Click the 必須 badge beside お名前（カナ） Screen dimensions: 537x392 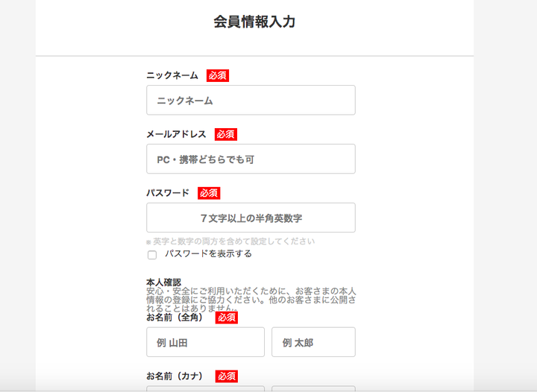coord(226,376)
